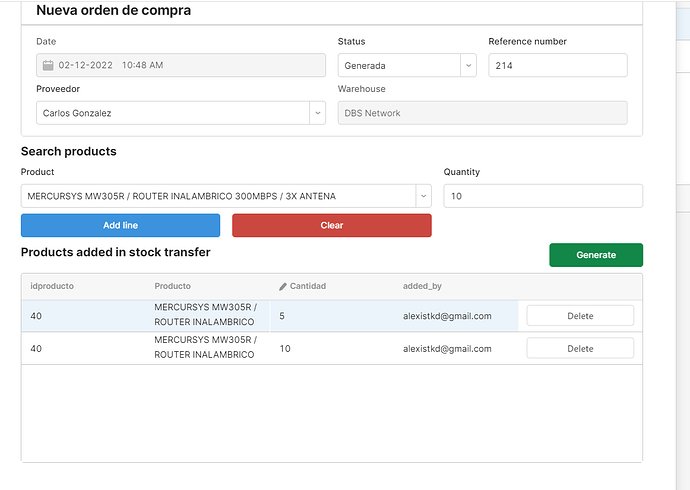The image size is (690, 490).
Task: Click alexistkd@gmail.com in the first row
Action: tap(447, 316)
